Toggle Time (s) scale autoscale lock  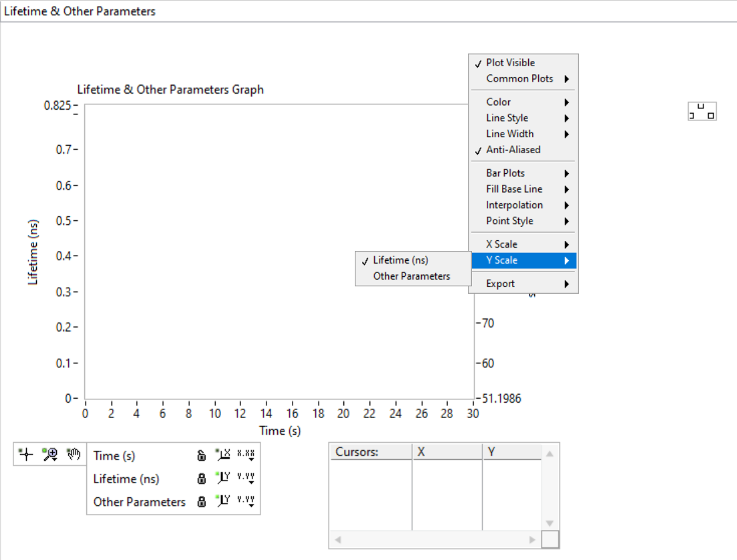click(x=201, y=455)
